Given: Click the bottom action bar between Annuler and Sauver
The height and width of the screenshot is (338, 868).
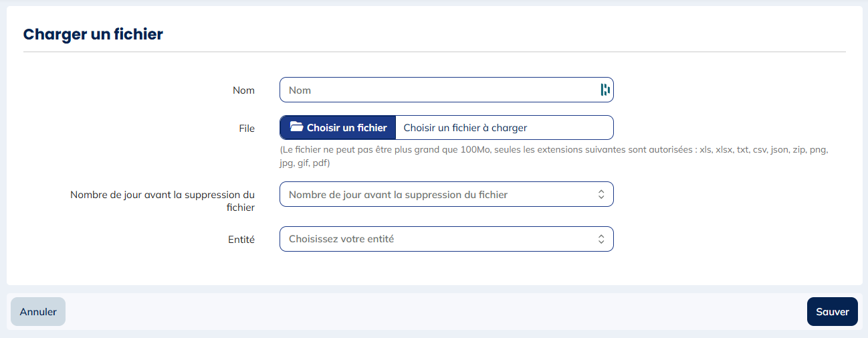Looking at the screenshot, I should click(435, 311).
